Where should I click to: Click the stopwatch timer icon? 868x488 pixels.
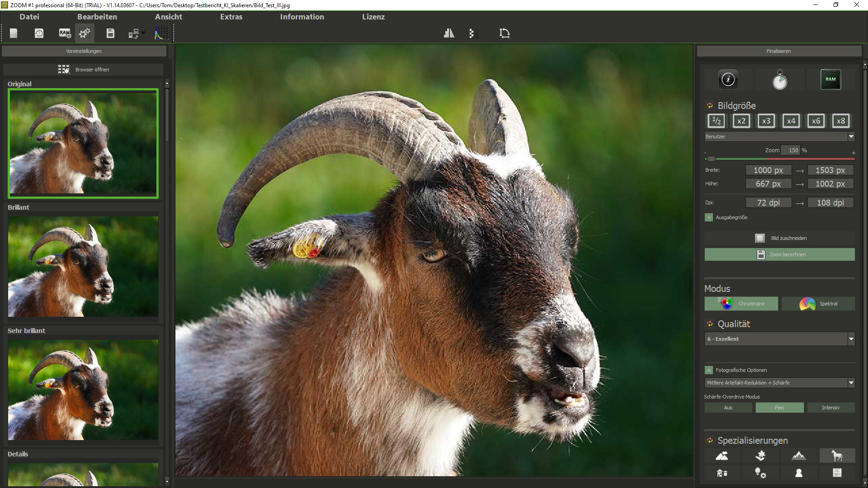pos(779,80)
